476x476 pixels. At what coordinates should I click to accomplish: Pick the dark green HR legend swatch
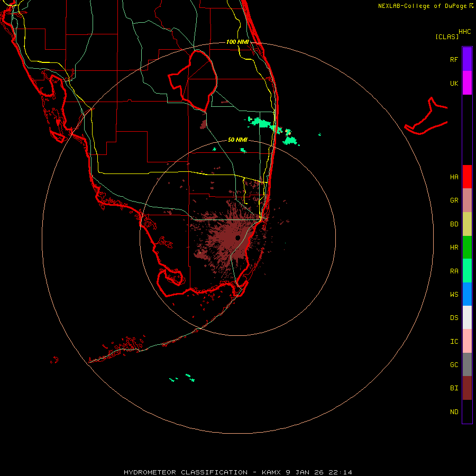tap(467, 248)
